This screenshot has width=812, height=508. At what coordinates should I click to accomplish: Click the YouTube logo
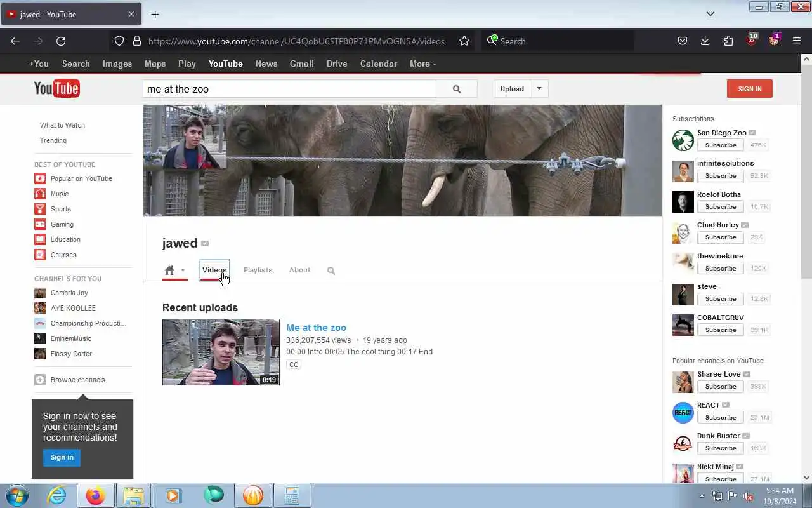pos(57,89)
